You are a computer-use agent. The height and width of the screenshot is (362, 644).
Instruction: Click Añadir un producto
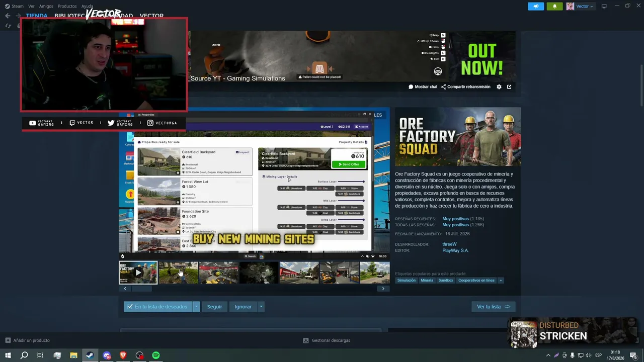27,340
